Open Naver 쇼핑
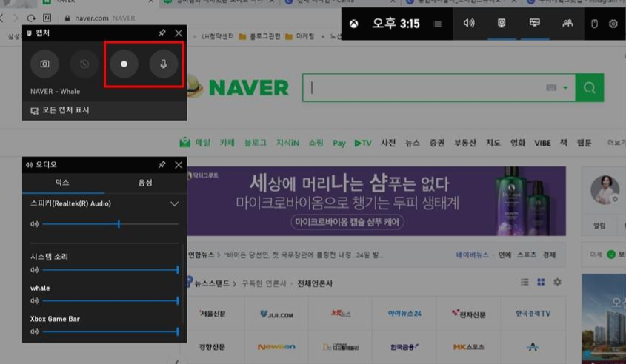This screenshot has height=364, width=626. point(316,142)
